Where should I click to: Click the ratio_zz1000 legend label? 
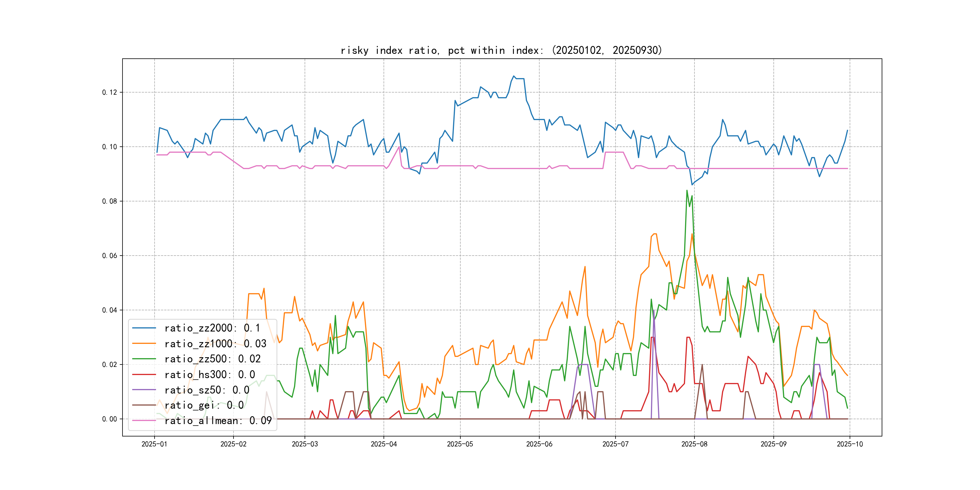(215, 344)
